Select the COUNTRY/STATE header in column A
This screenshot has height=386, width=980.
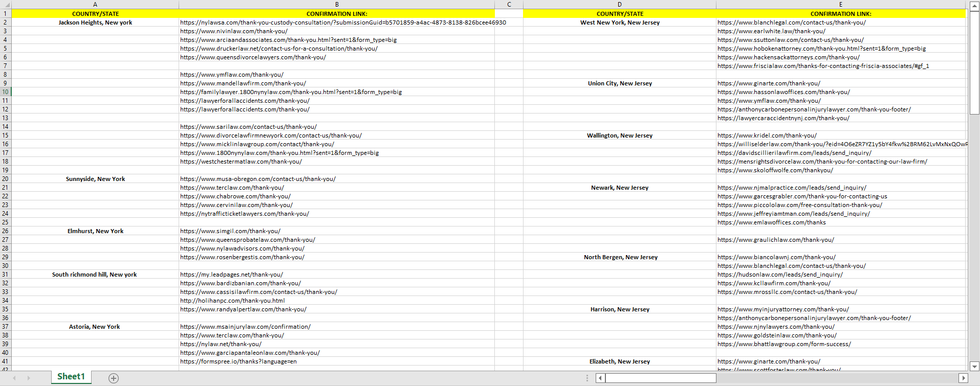(x=95, y=14)
